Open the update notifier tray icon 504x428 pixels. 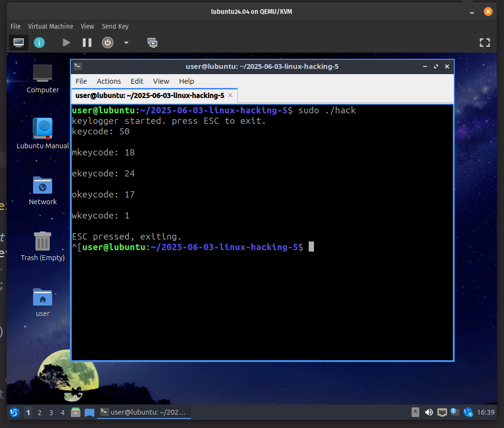pos(468,412)
